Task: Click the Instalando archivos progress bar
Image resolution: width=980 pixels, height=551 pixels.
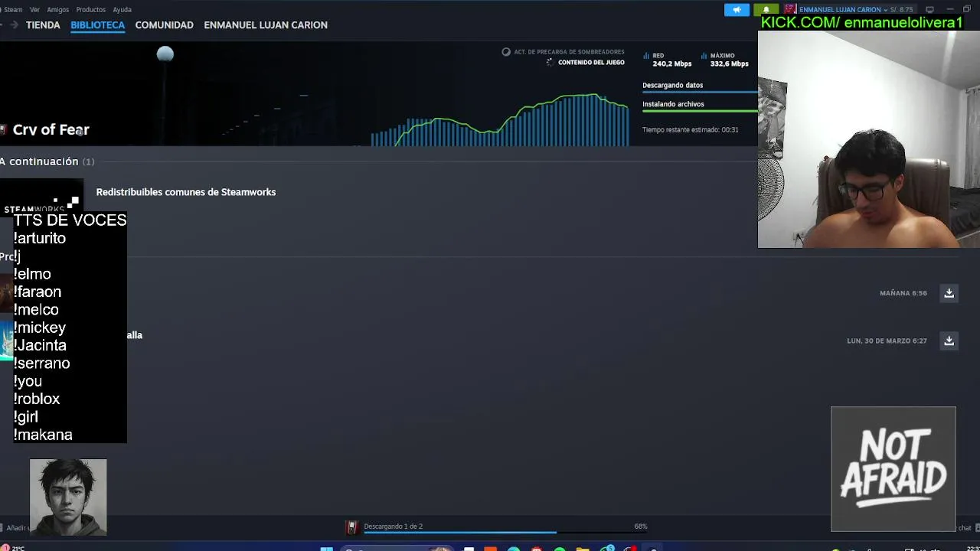Action: [700, 111]
